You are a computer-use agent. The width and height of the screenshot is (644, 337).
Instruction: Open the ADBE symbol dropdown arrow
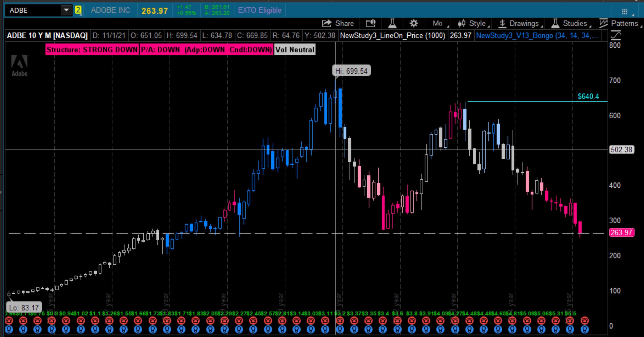[66, 10]
